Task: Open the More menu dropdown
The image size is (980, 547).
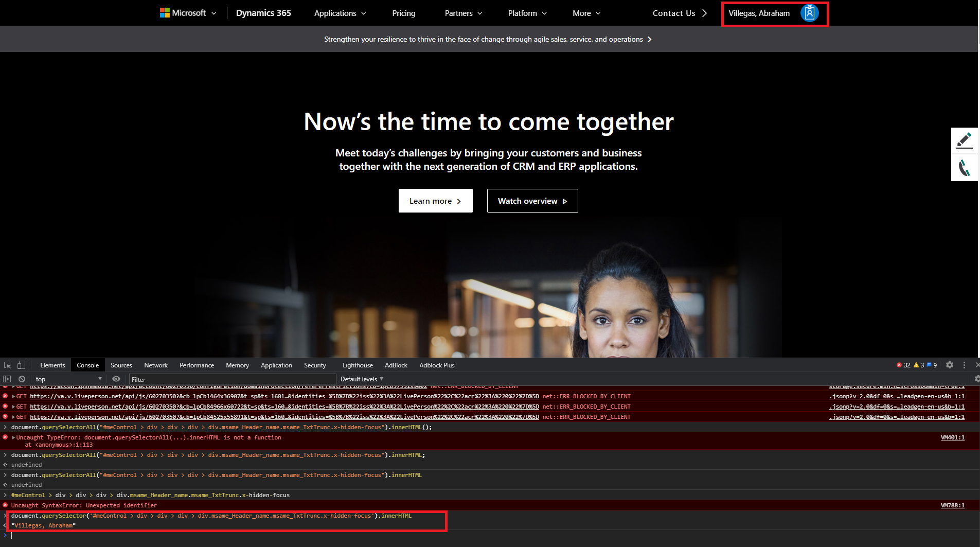Action: [x=586, y=13]
